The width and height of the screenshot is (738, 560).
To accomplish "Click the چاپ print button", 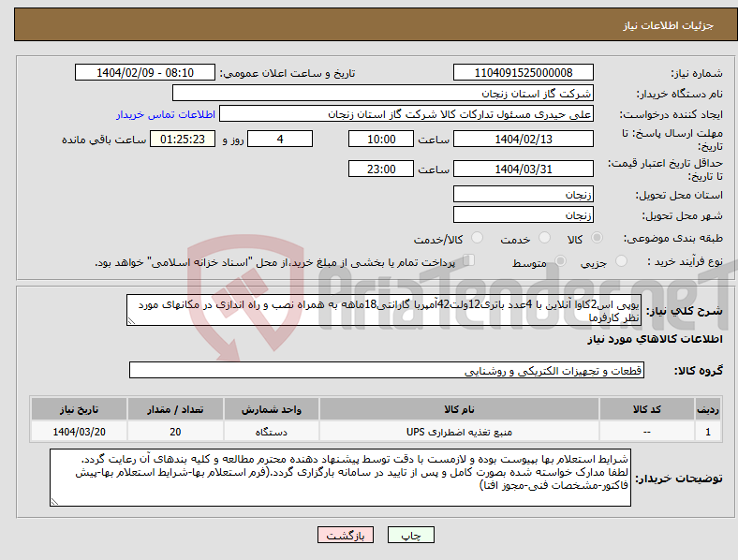I will pos(411,535).
